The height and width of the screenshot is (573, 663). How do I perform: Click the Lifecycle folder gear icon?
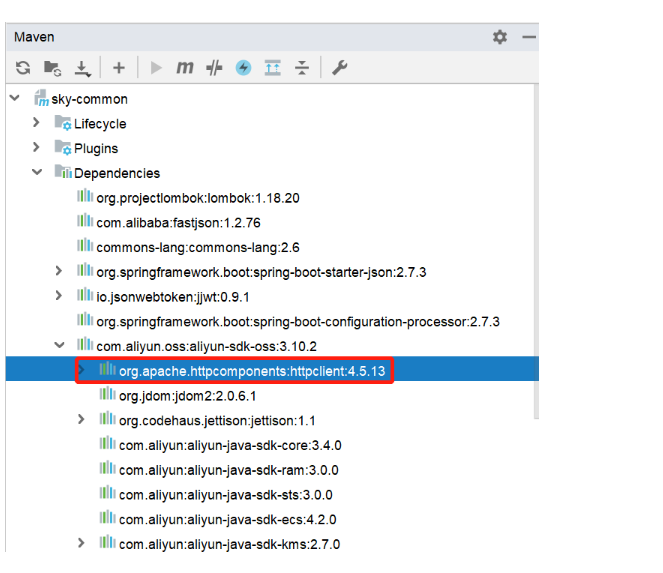pos(63,123)
